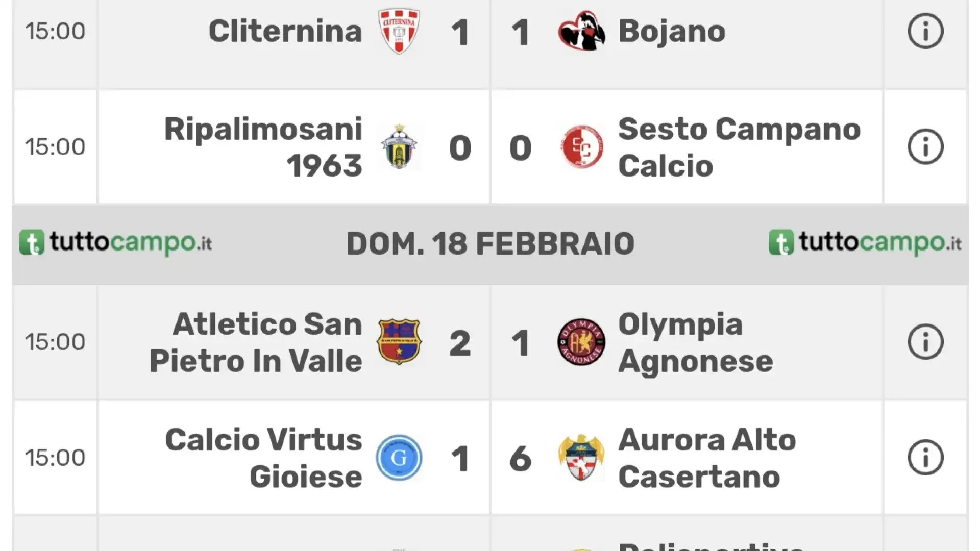Click the DOM. 18 FEBBRAIO date header
Viewport: 980px width, 551px height.
[491, 243]
